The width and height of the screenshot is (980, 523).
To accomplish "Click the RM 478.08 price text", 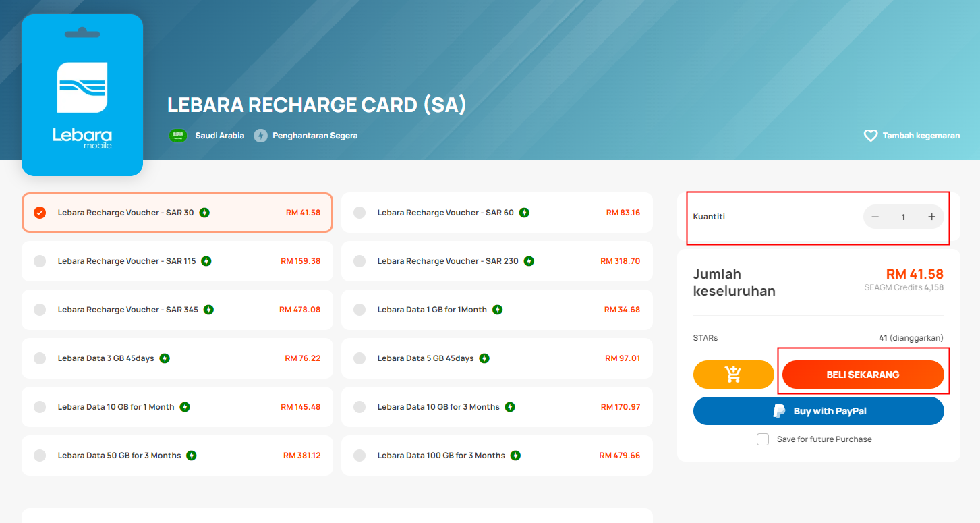I will 300,310.
